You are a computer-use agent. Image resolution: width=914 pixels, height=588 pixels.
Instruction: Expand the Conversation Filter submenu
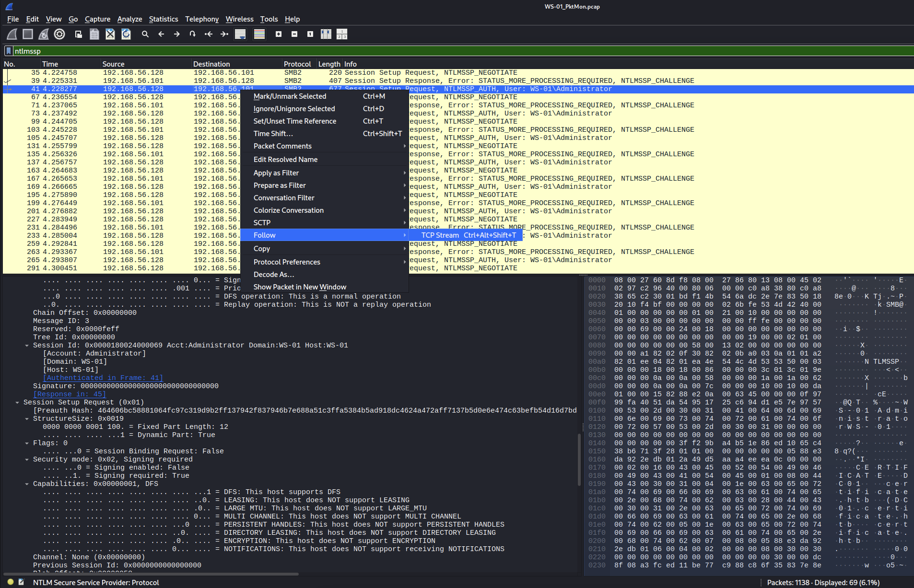pos(324,198)
